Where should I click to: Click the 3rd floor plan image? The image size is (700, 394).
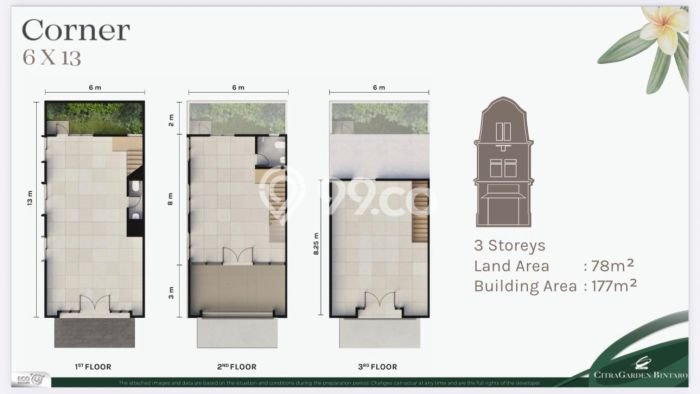click(x=379, y=224)
